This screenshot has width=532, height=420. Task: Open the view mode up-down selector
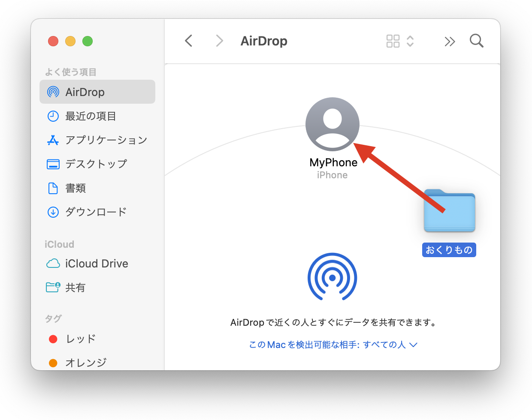pyautogui.click(x=410, y=41)
